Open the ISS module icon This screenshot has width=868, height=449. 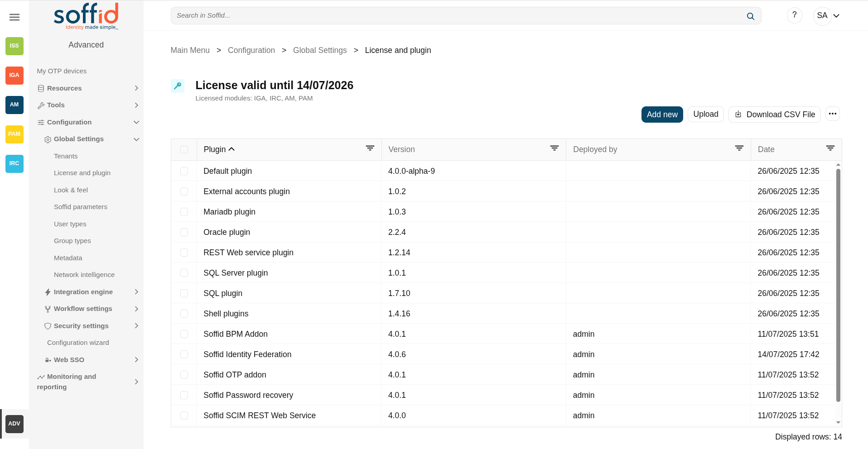pos(14,46)
